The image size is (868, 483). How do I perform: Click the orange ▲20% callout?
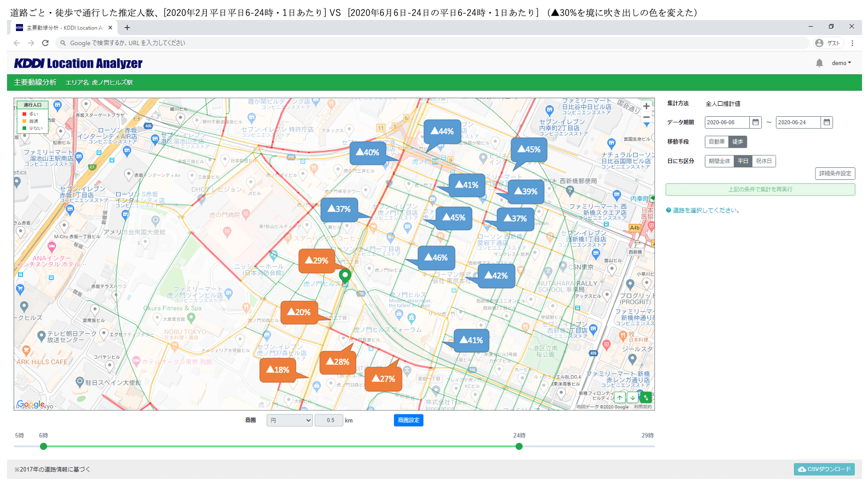point(299,312)
